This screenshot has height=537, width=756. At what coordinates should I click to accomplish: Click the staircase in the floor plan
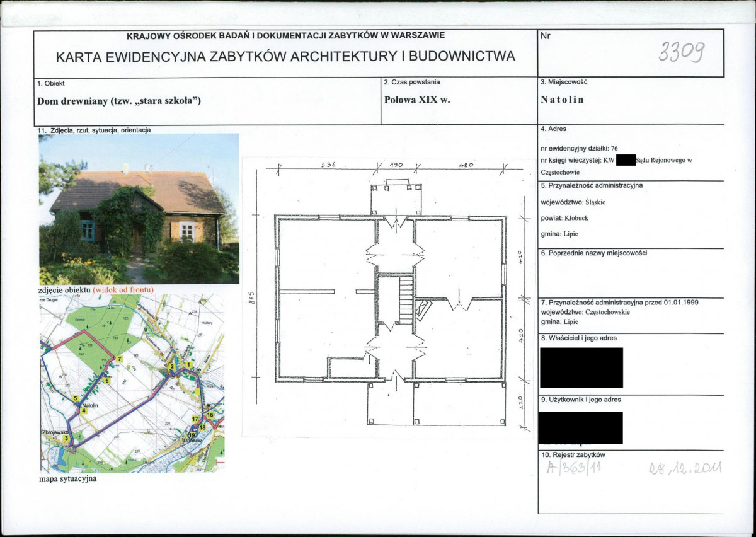(406, 300)
